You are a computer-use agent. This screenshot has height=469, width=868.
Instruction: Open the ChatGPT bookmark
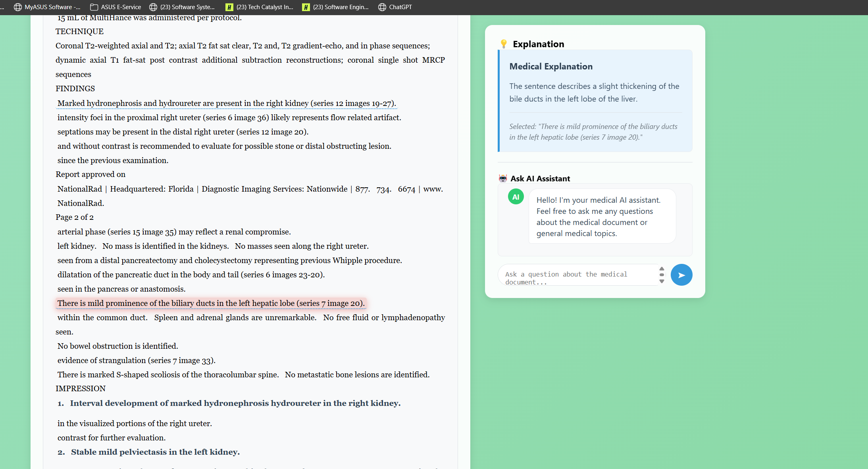coord(395,7)
